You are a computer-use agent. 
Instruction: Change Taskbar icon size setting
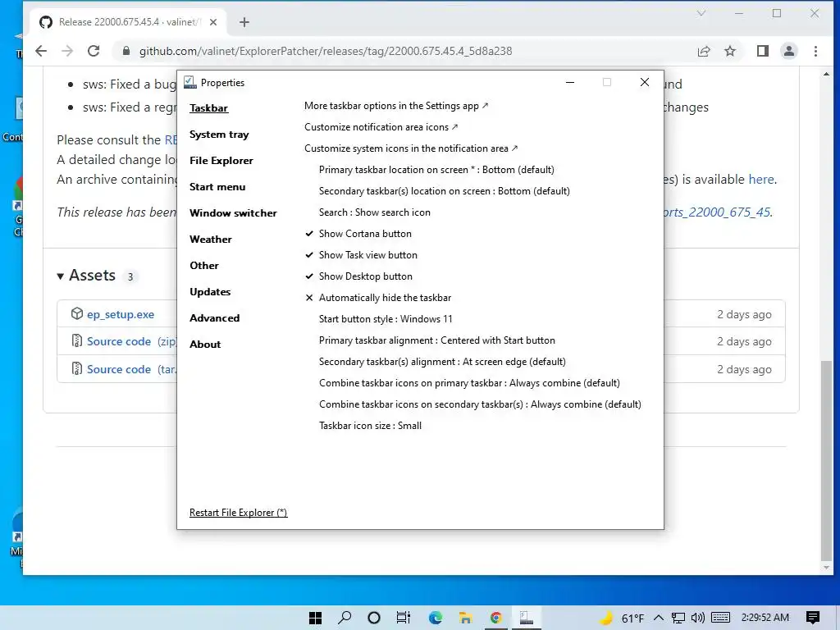[370, 426]
